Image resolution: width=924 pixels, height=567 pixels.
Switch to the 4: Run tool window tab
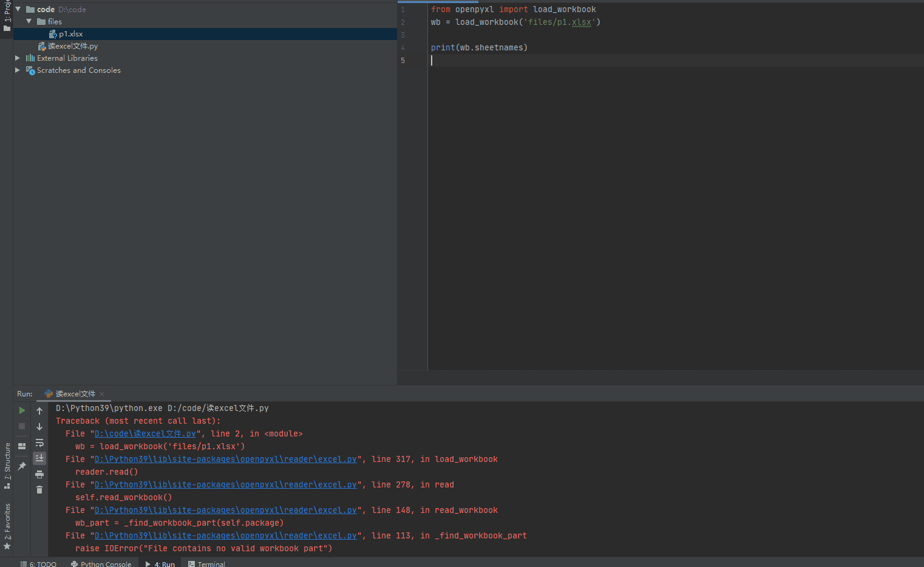[x=160, y=564]
